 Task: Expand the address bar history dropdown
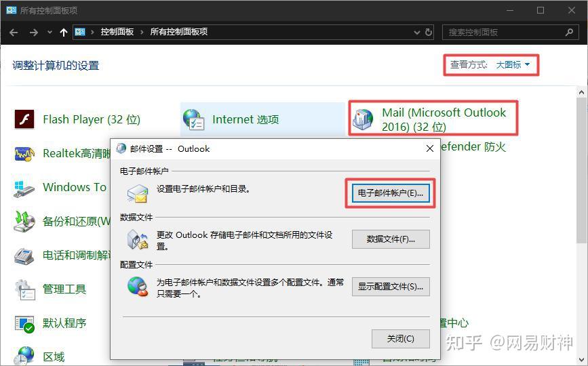(416, 33)
